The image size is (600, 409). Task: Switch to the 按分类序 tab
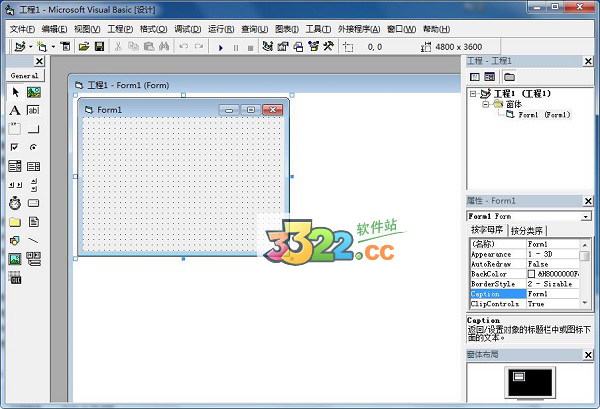pyautogui.click(x=527, y=230)
